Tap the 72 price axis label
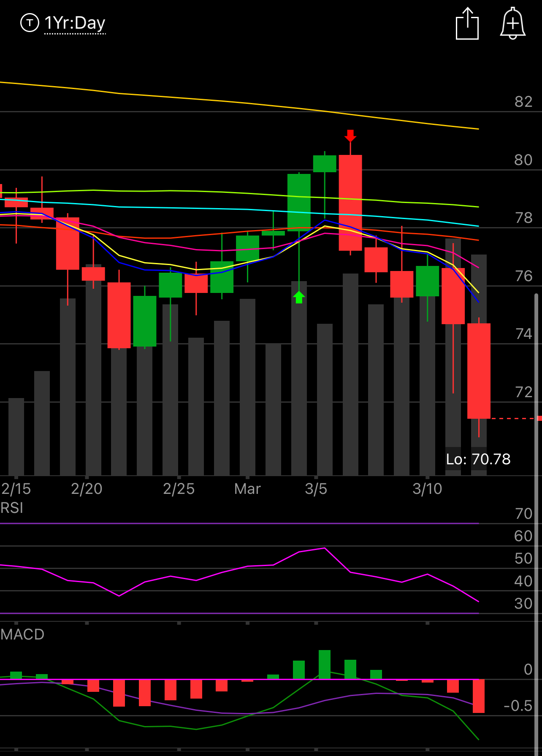The height and width of the screenshot is (756, 542). (523, 392)
